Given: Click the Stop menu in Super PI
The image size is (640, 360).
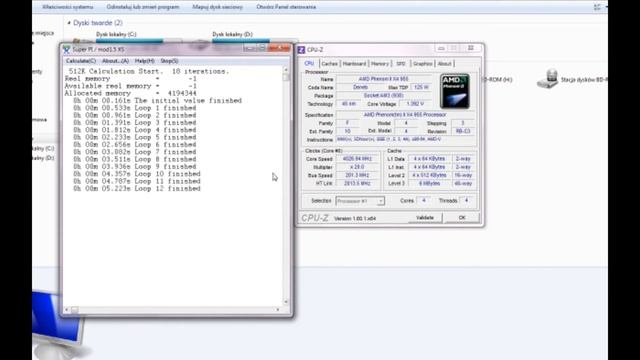Looking at the screenshot, I should tap(169, 61).
